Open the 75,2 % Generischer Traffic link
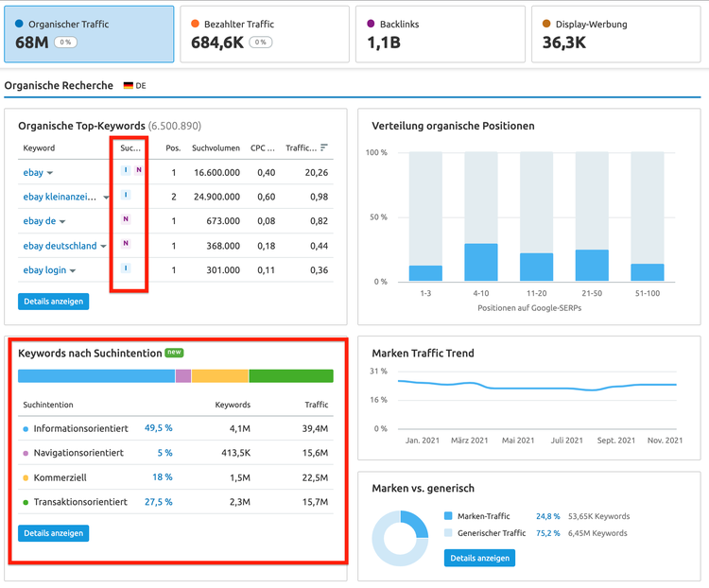This screenshot has height=588, width=709. (x=547, y=533)
